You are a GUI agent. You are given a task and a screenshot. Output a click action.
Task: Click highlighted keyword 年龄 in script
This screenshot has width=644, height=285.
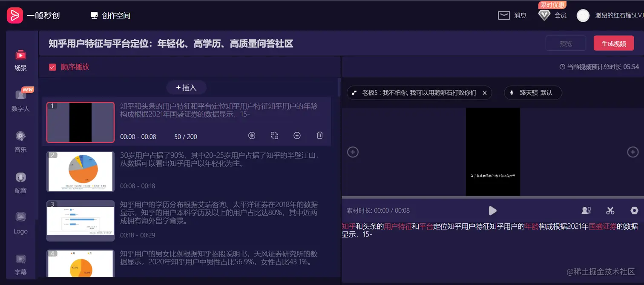pyautogui.click(x=532, y=226)
